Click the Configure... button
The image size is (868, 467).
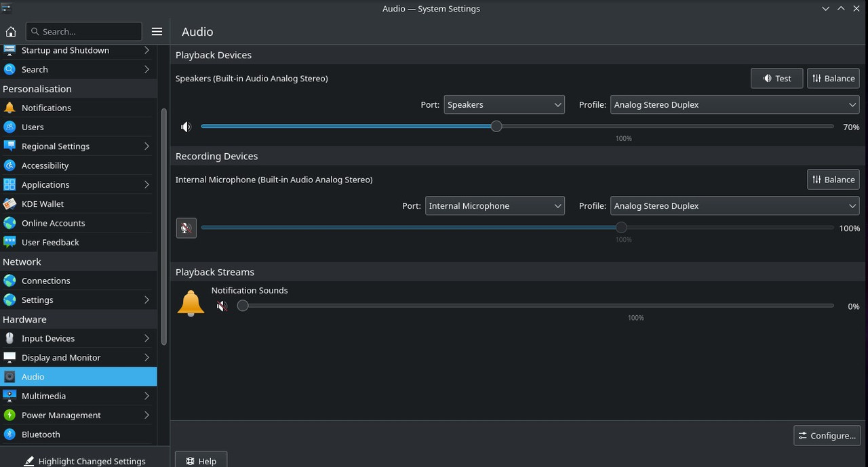827,436
